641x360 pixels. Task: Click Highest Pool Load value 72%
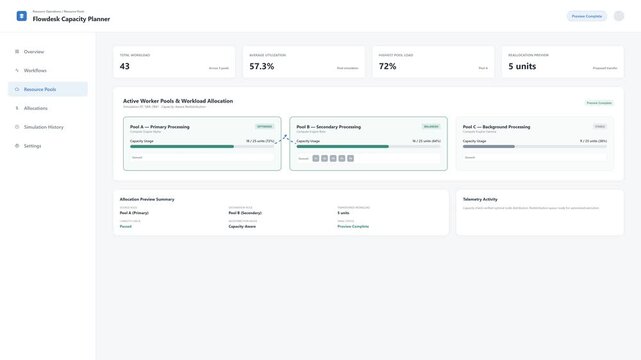coord(387,66)
